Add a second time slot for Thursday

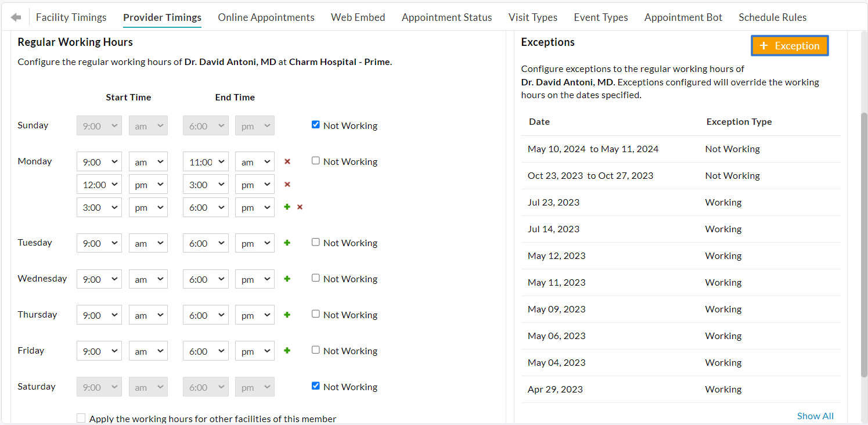pos(287,315)
